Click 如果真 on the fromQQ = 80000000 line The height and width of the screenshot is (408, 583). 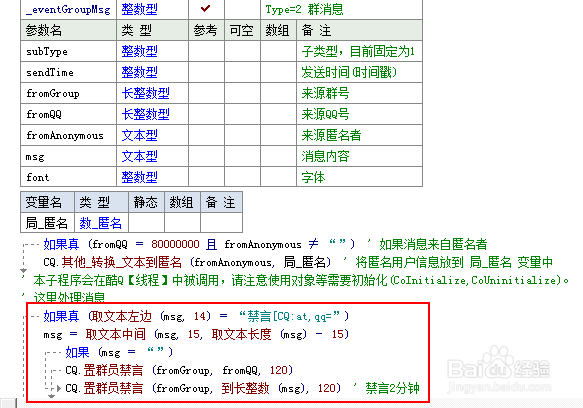(61, 244)
